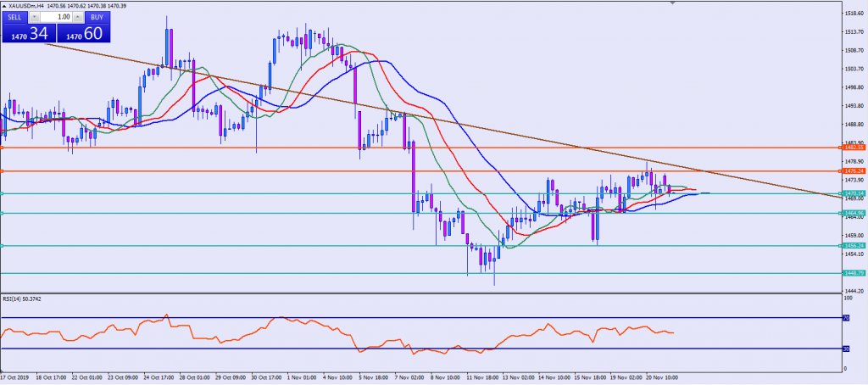Select the 1456.24 teal price label
Viewport: 868px width, 385px height.
coord(853,246)
